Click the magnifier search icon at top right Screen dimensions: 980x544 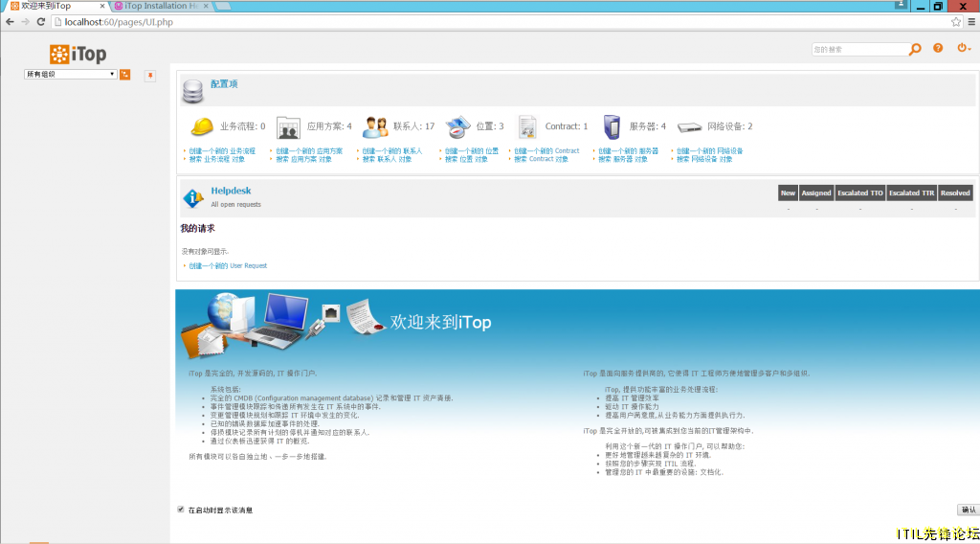[915, 49]
